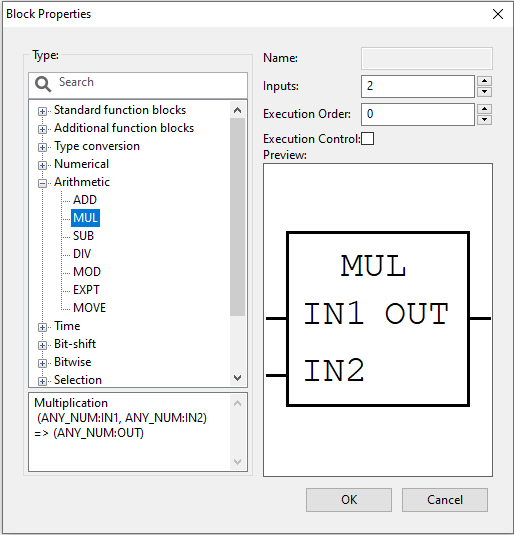Viewport: 514px width, 535px height.
Task: Increase the Inputs value with up arrow
Action: pyautogui.click(x=484, y=81)
